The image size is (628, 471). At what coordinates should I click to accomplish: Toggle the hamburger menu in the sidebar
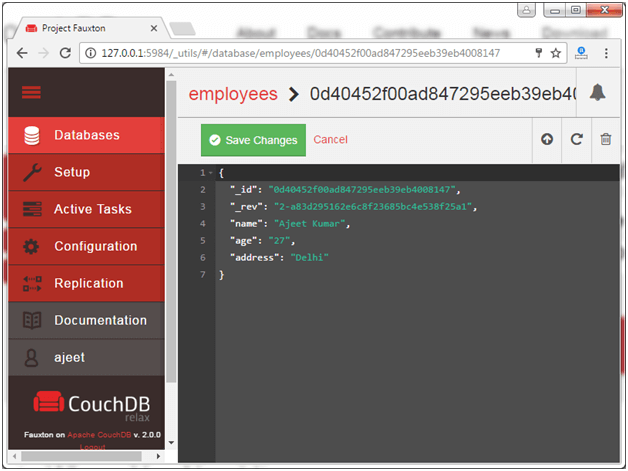31,92
